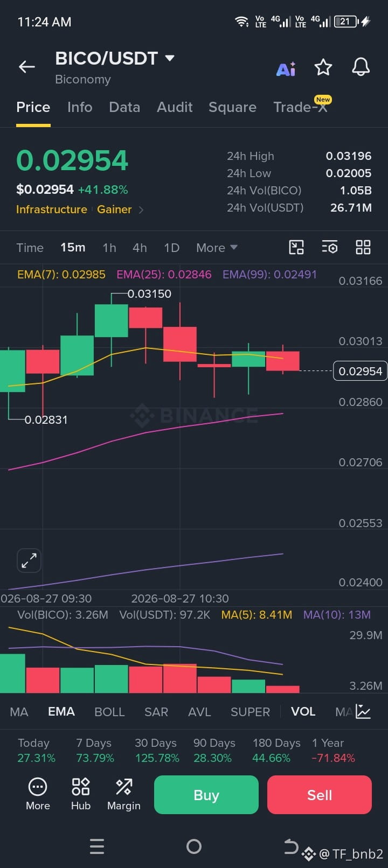Open the four-square chart layout icon
The image size is (388, 868).
pyautogui.click(x=363, y=247)
